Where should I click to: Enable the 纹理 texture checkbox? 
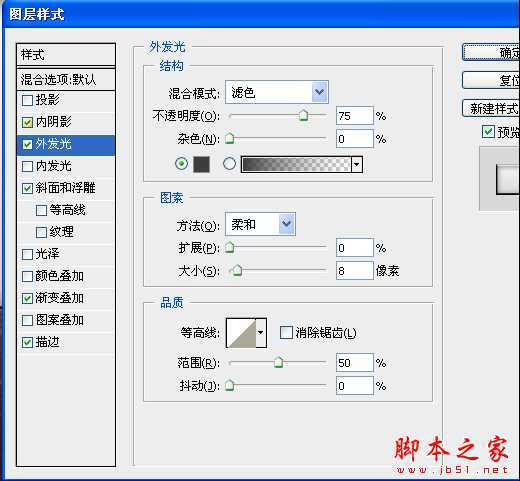tap(41, 232)
